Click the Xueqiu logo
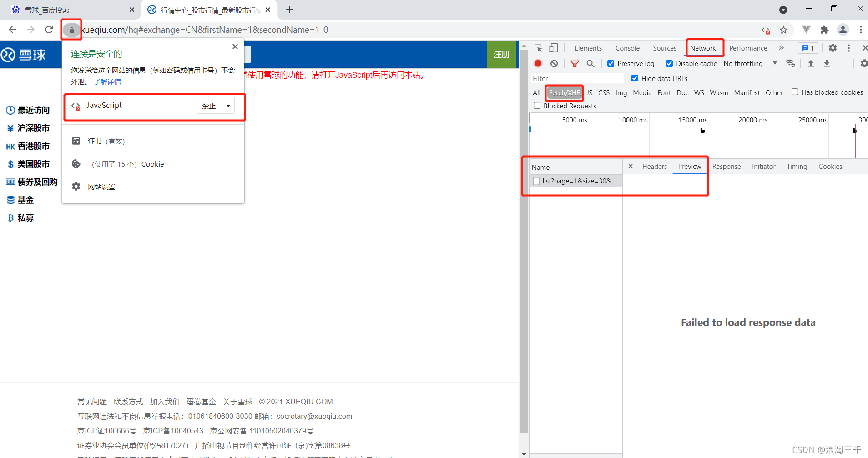Image resolution: width=868 pixels, height=458 pixels. coord(23,55)
